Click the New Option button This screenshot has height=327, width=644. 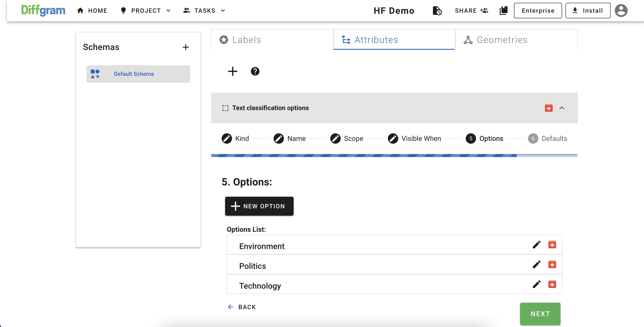[x=259, y=206]
